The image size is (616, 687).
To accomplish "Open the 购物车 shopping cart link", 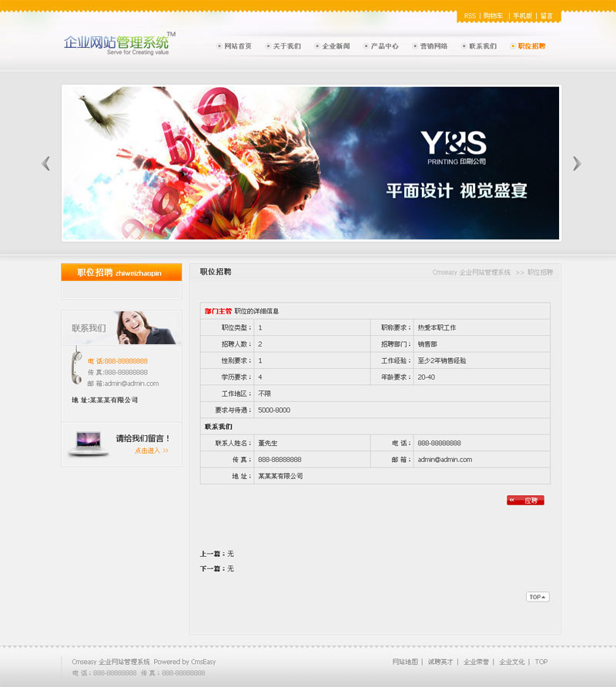I will (493, 16).
